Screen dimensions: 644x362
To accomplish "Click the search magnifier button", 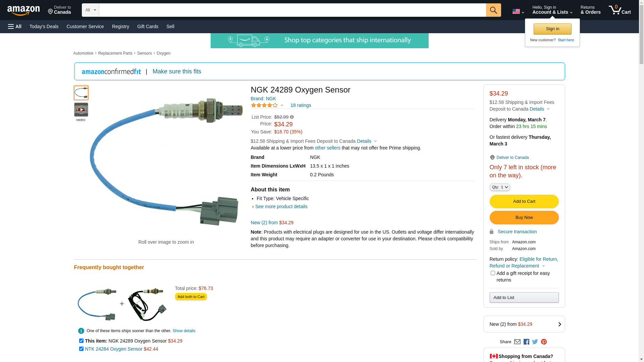I will pyautogui.click(x=493, y=10).
